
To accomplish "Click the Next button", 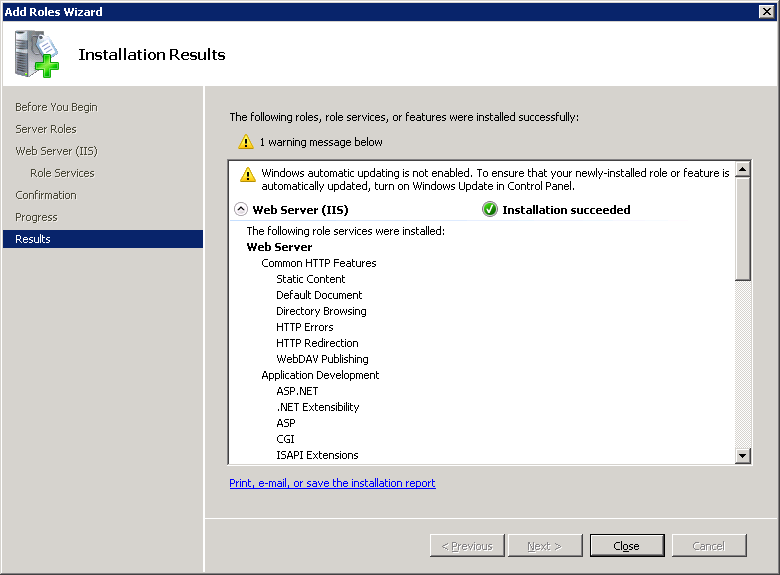I will click(545, 546).
